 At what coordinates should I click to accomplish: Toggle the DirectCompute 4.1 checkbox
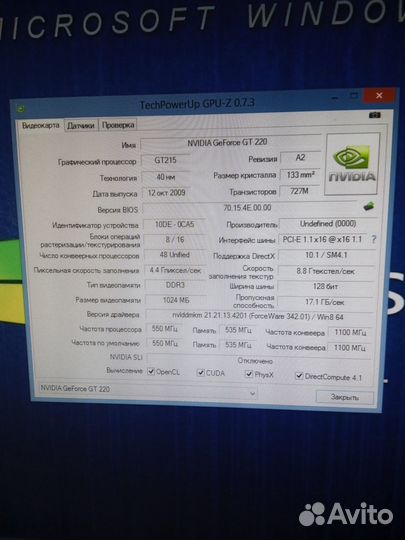click(x=299, y=376)
